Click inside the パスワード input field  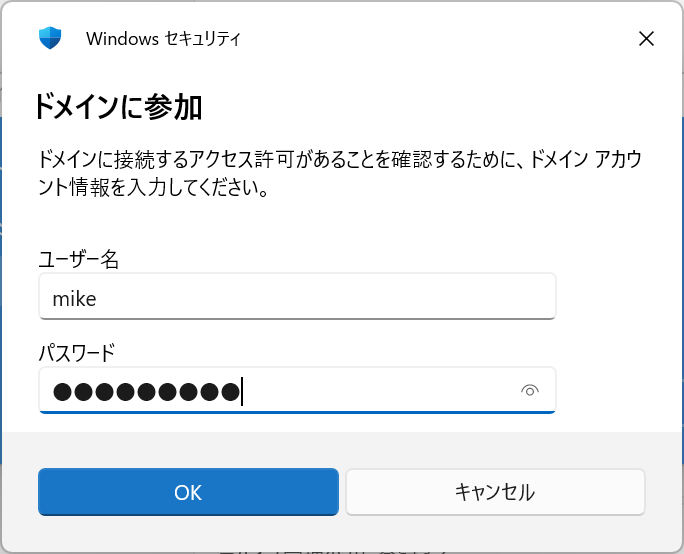[380, 391]
